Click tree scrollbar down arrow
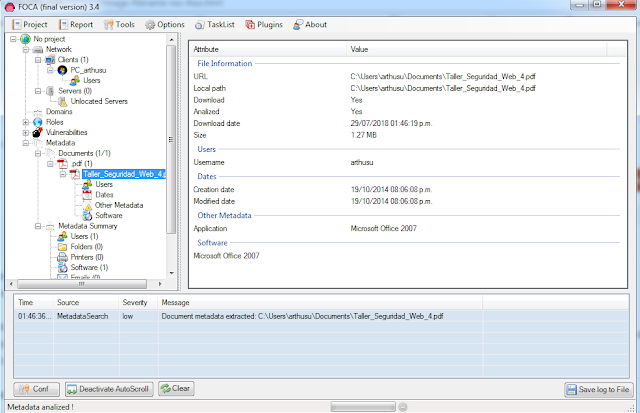This screenshot has height=413, width=640. (x=171, y=273)
